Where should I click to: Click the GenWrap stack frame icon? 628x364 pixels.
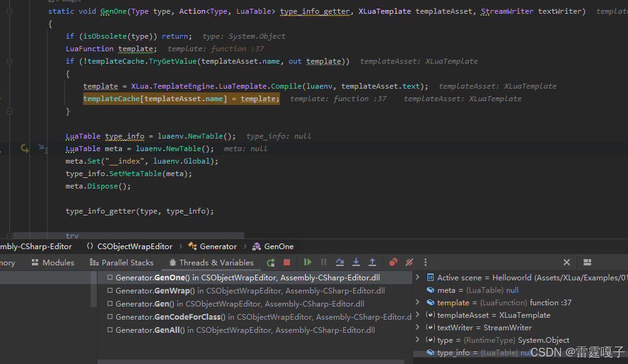click(x=110, y=290)
